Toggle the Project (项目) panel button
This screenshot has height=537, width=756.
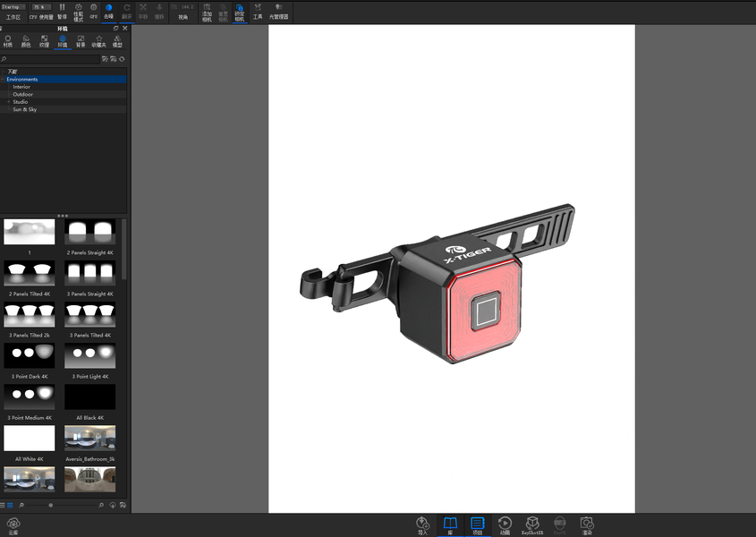coord(478,525)
